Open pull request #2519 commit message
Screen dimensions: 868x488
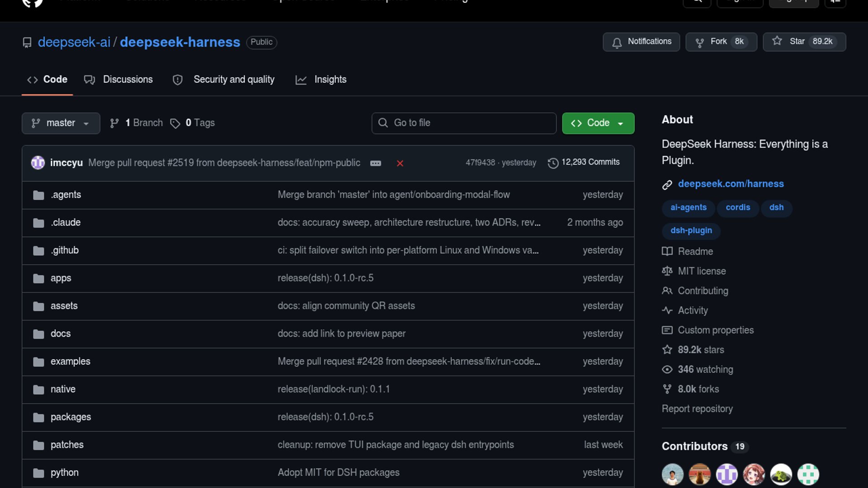pyautogui.click(x=224, y=163)
